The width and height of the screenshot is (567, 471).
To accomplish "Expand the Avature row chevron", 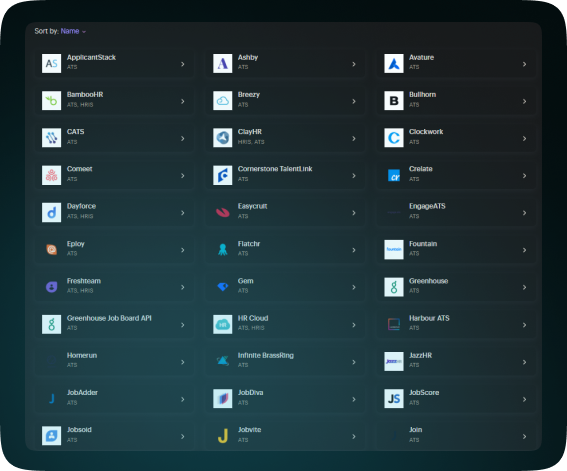I will click(x=524, y=64).
